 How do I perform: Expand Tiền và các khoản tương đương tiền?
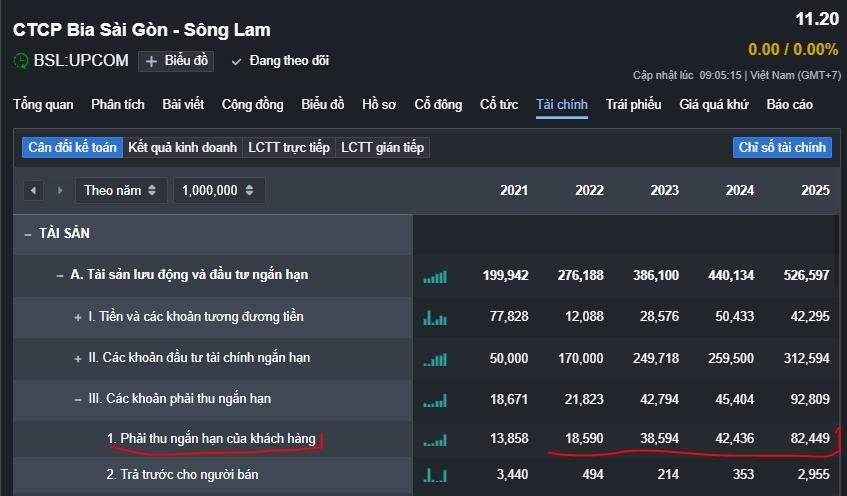78,317
